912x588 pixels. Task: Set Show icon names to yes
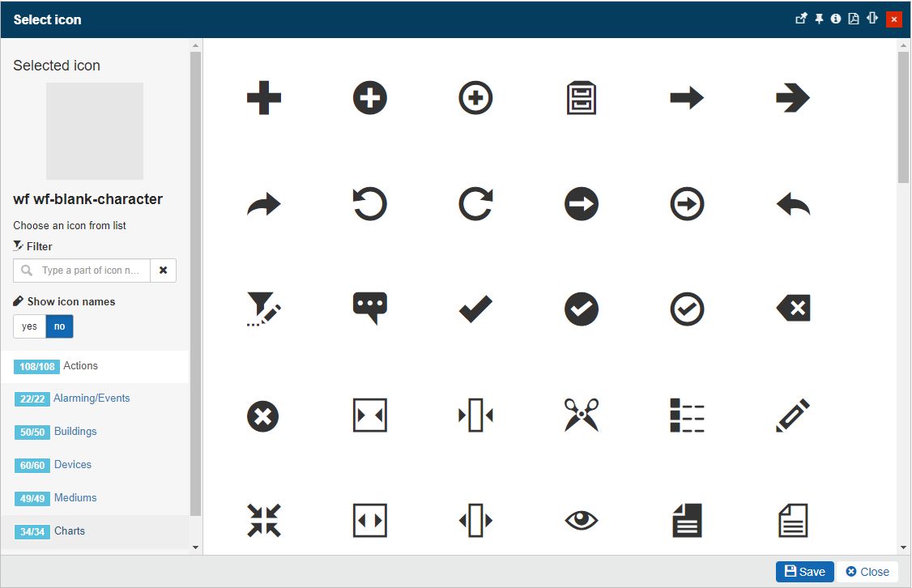coord(29,326)
